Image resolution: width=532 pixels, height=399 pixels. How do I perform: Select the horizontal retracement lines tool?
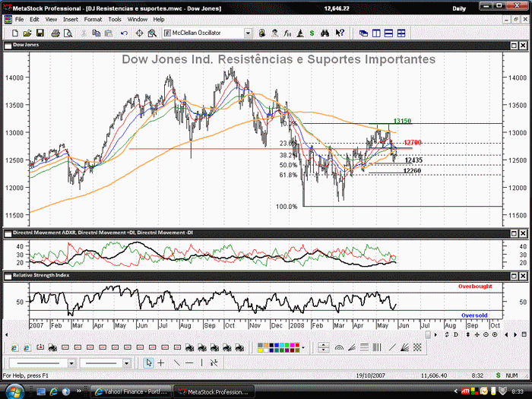pyautogui.click(x=364, y=347)
